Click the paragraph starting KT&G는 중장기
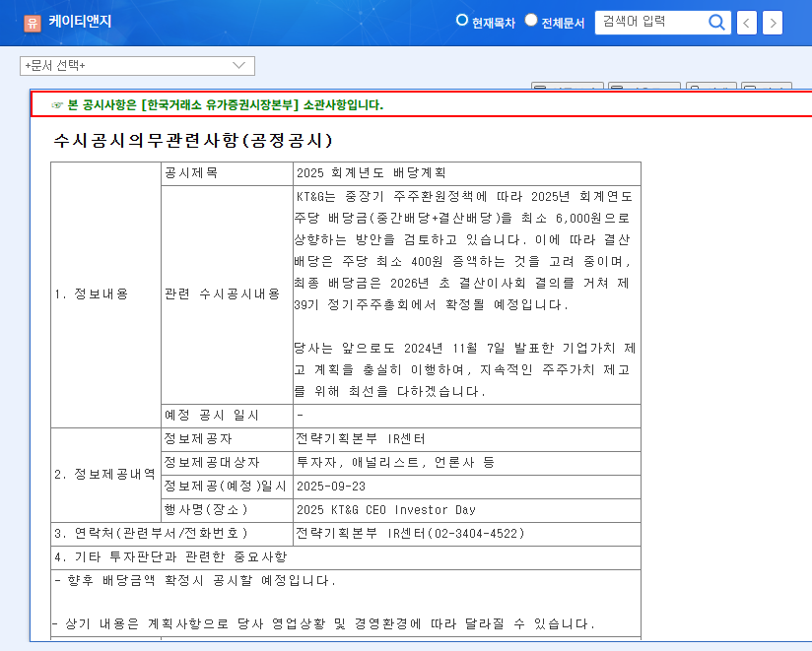This screenshot has height=651, width=812. pos(463,250)
